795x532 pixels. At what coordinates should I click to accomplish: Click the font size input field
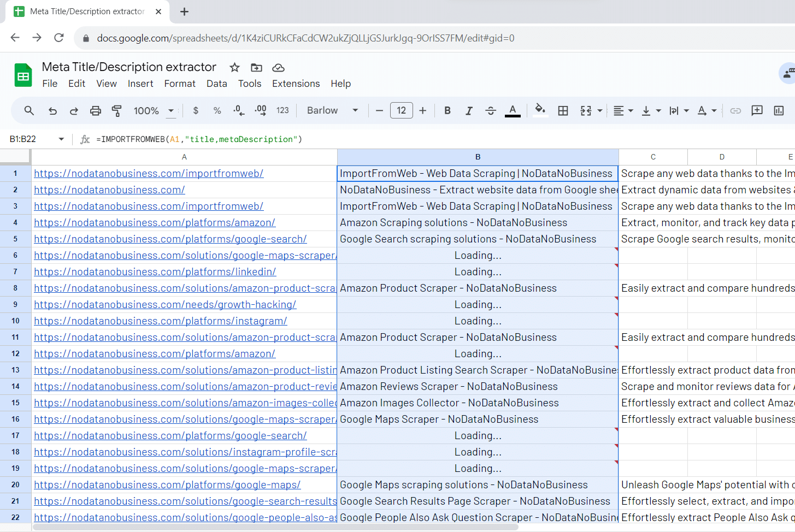coord(401,111)
